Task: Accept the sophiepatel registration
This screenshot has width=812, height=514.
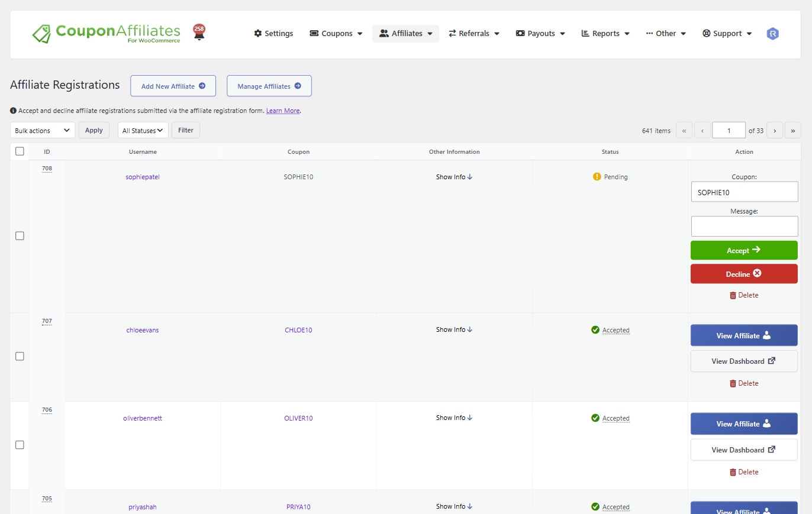Action: pyautogui.click(x=744, y=250)
